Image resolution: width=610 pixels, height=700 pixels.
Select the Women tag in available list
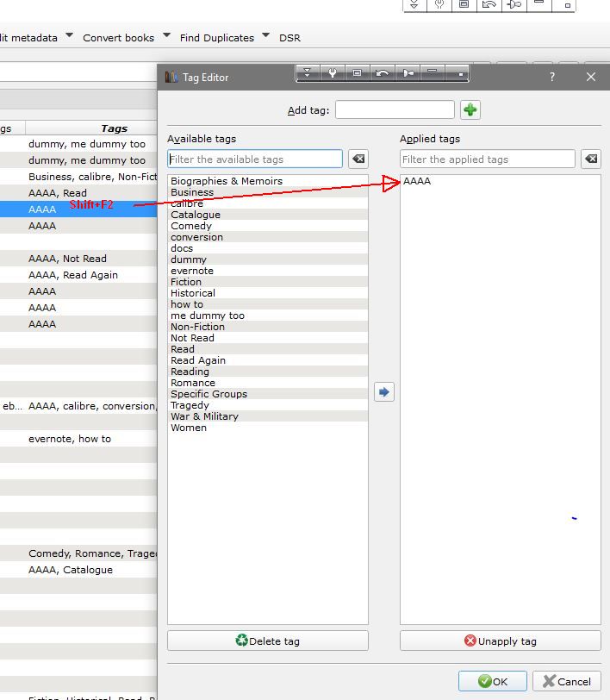268,428
